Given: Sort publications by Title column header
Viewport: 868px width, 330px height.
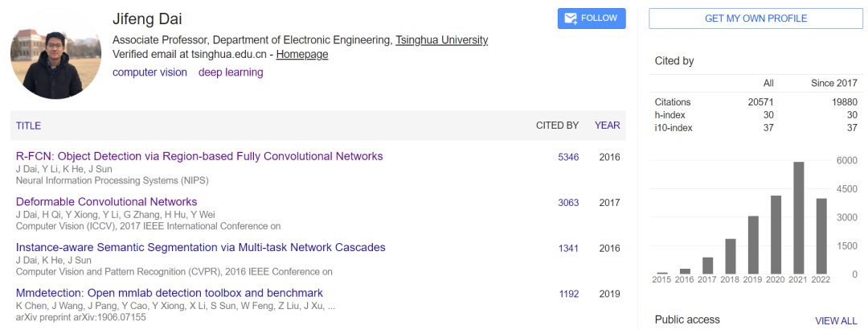Looking at the screenshot, I should point(28,126).
